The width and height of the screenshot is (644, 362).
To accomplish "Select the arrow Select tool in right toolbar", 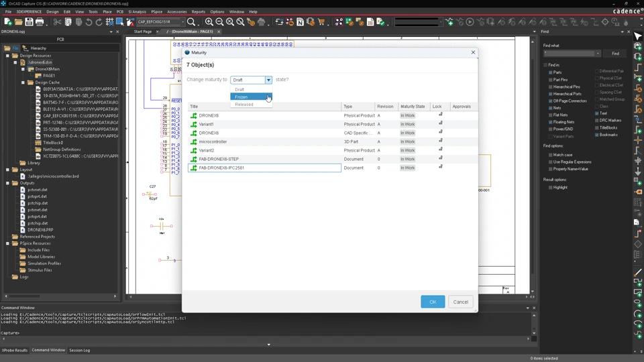I will tap(638, 36).
